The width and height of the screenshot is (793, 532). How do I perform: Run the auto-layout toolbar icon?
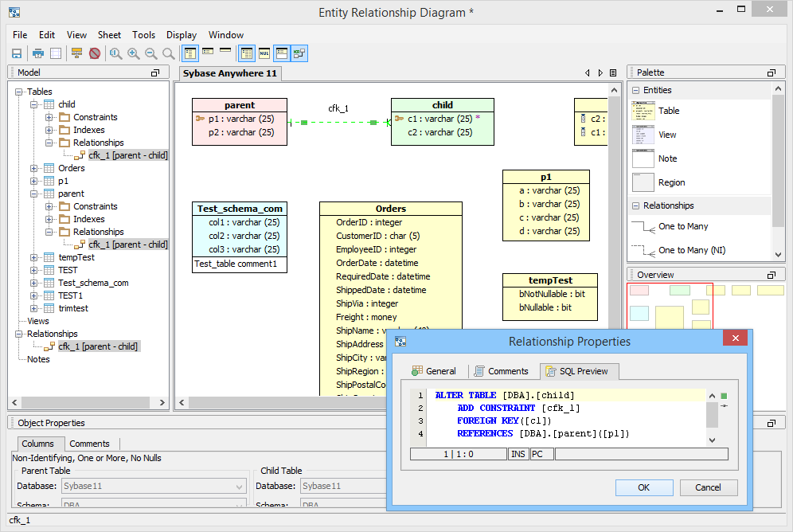[77, 53]
